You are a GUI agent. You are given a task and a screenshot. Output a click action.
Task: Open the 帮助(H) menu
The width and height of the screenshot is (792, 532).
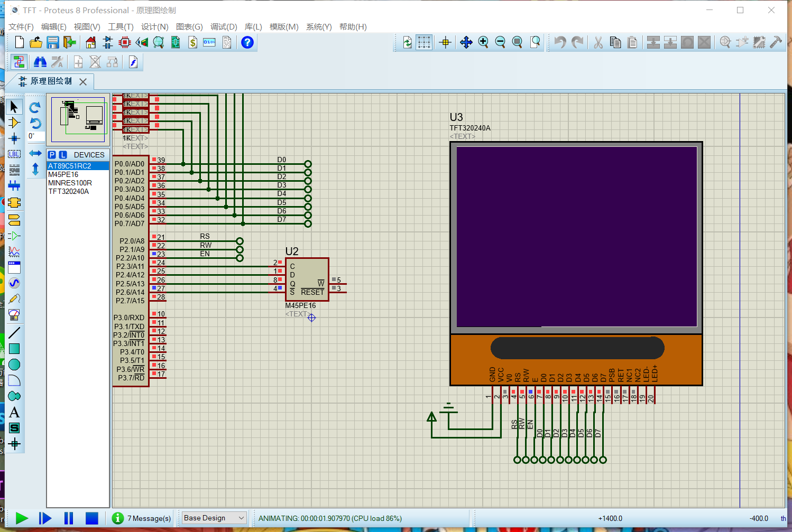point(353,26)
